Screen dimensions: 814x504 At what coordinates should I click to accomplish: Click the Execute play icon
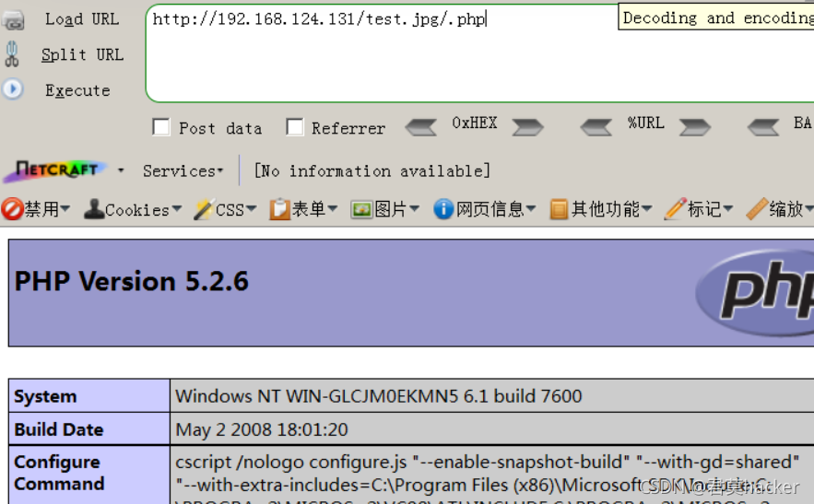point(13,89)
